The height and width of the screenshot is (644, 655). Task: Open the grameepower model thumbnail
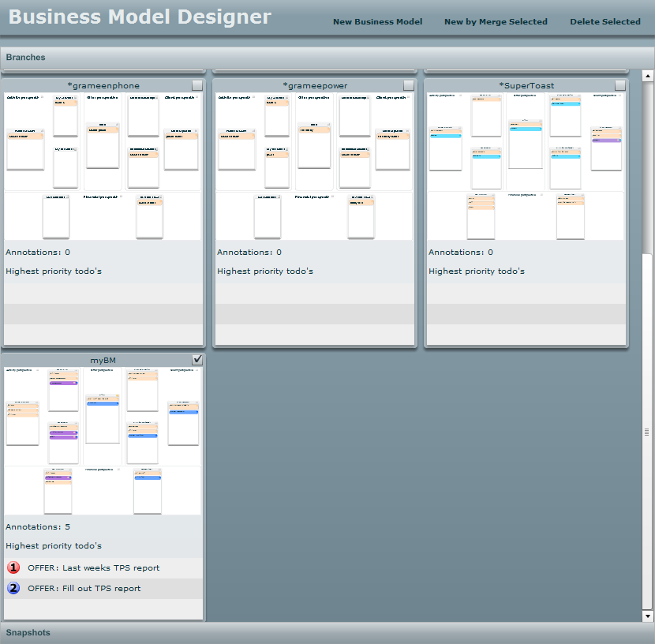click(314, 166)
